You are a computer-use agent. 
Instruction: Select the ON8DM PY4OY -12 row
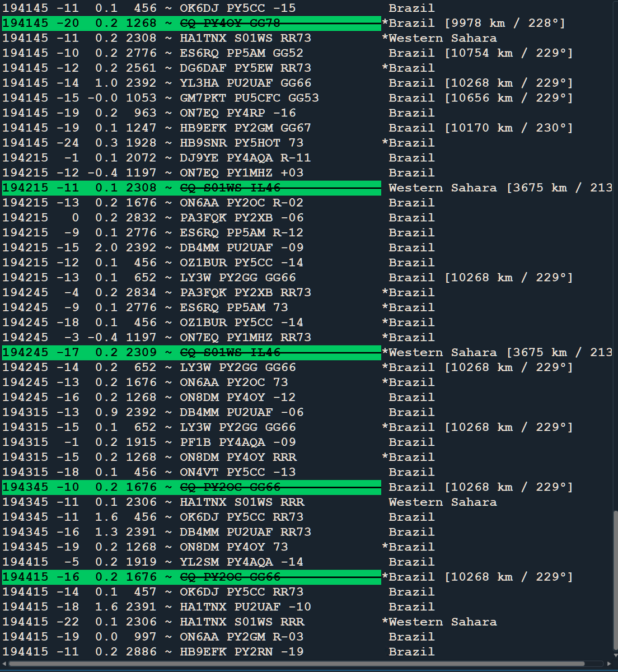pos(307,397)
